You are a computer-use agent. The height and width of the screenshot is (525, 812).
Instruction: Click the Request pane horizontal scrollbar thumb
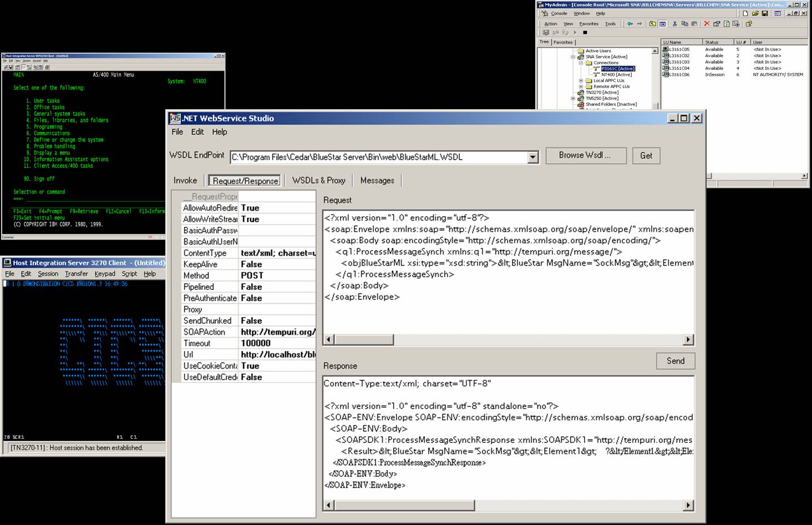click(x=364, y=339)
